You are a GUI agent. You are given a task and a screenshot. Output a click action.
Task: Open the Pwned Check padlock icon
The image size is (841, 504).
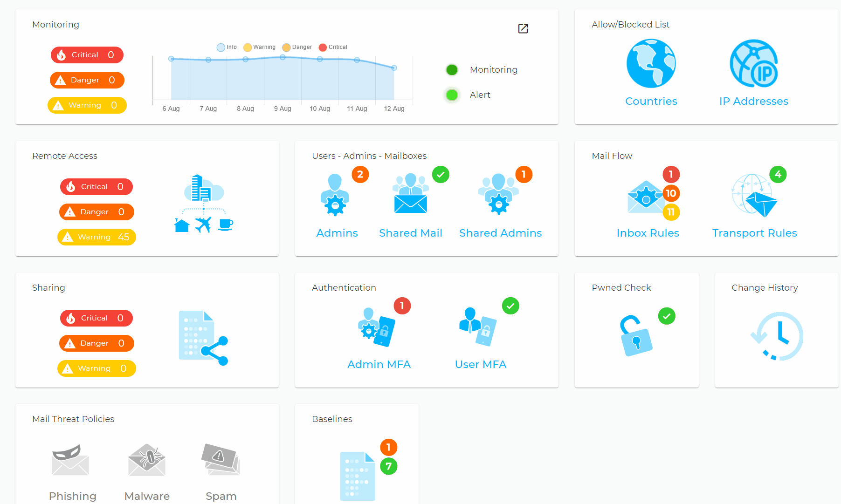[x=636, y=334]
